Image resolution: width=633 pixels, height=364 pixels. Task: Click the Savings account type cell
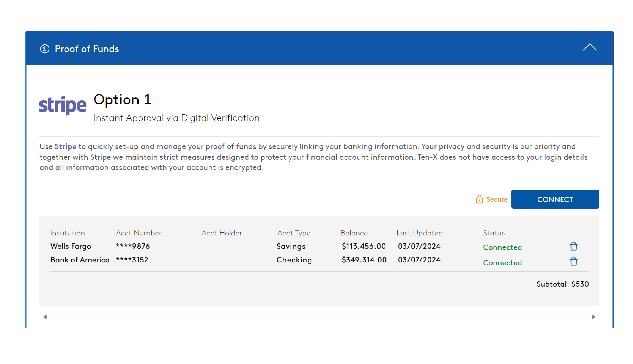(291, 247)
